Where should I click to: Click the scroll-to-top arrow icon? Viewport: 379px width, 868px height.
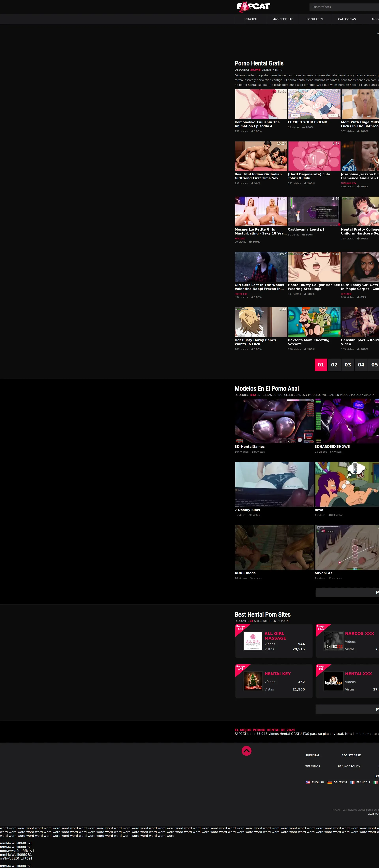click(247, 751)
